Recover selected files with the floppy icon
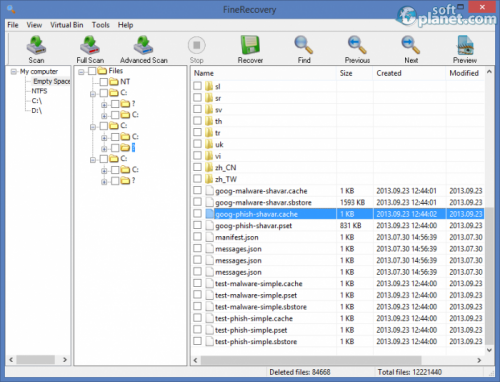Image resolution: width=500 pixels, height=382 pixels. click(250, 49)
